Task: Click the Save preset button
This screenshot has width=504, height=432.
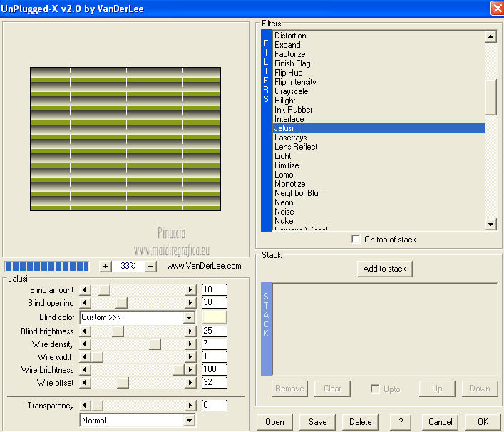Action: click(x=317, y=422)
